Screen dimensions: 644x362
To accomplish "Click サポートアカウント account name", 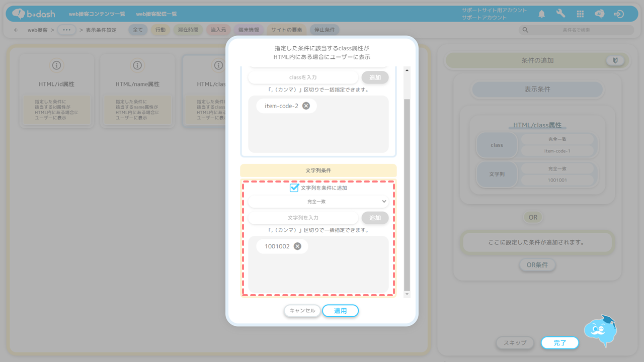I will pos(485,18).
